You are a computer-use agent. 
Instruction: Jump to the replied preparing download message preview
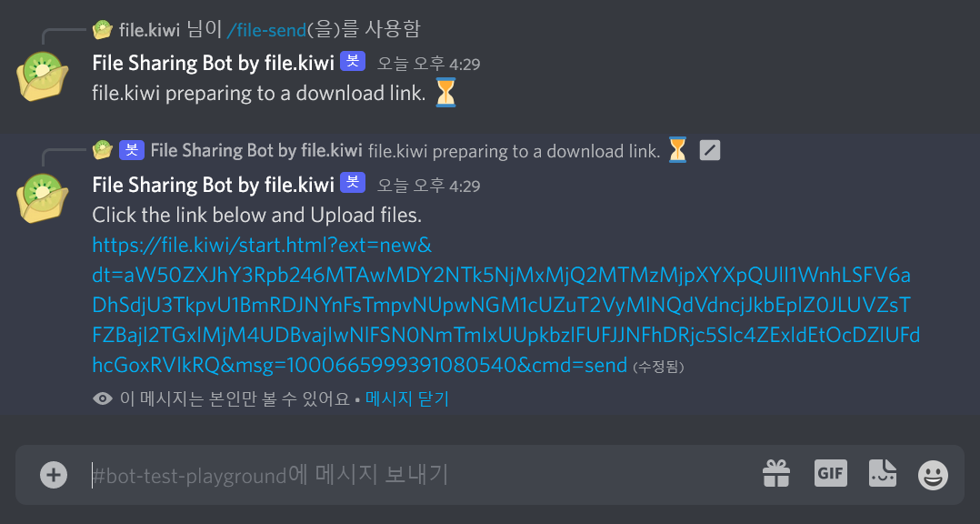tap(514, 151)
